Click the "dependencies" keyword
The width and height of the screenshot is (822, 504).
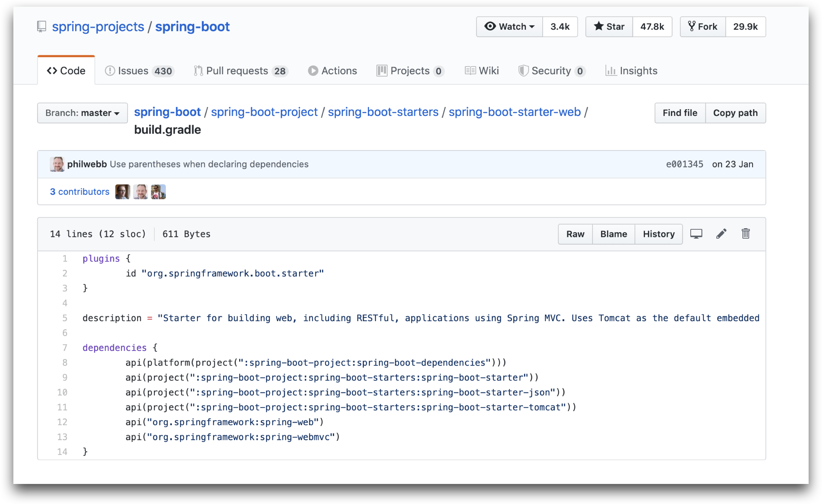(x=115, y=348)
